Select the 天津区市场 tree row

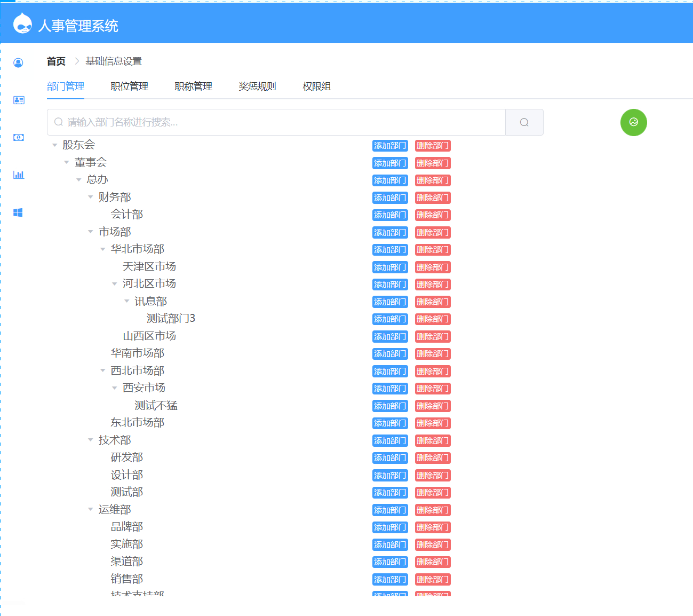point(149,266)
